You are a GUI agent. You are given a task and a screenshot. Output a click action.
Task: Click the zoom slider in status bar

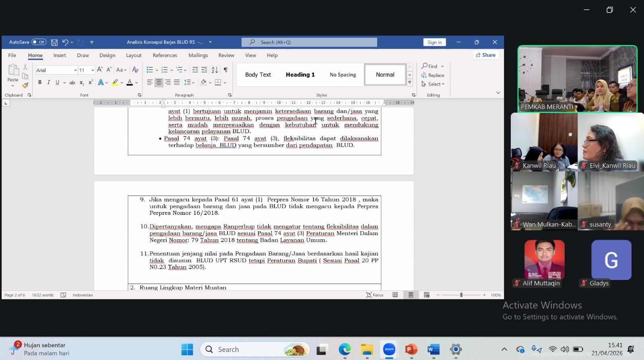coord(461,295)
